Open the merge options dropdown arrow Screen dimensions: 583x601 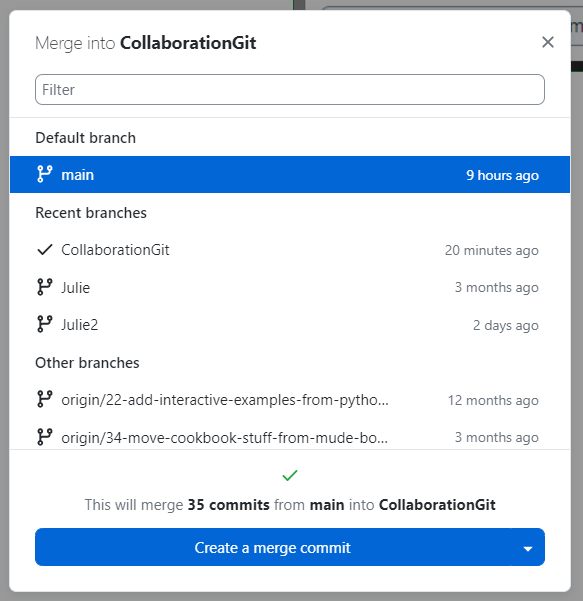tap(528, 547)
